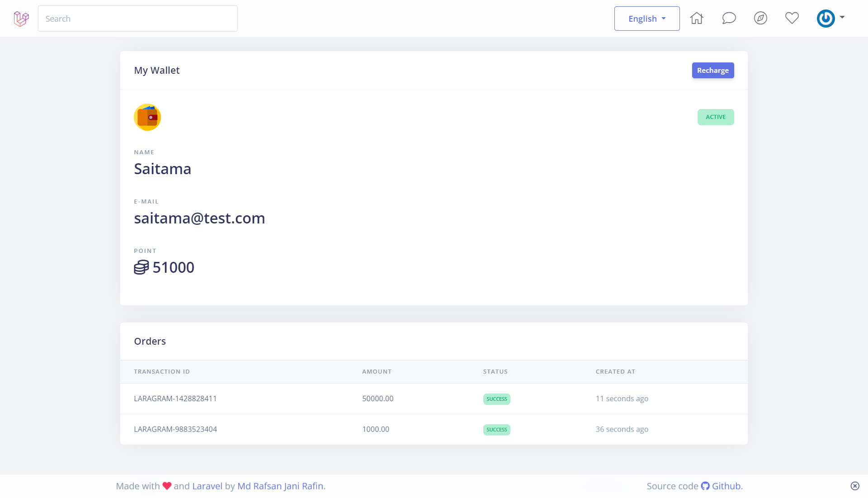Click the search input field
This screenshot has height=498, width=868.
[x=137, y=18]
